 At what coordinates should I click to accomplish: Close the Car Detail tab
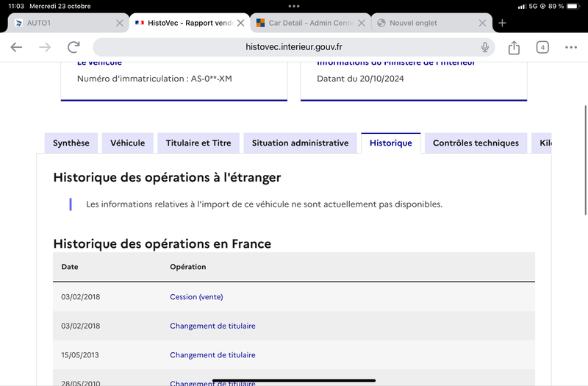(362, 23)
